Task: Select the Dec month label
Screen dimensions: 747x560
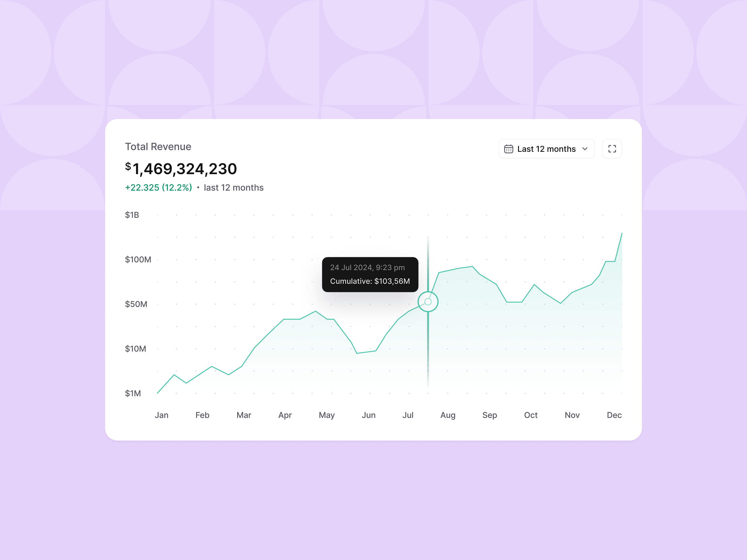Action: pyautogui.click(x=615, y=415)
